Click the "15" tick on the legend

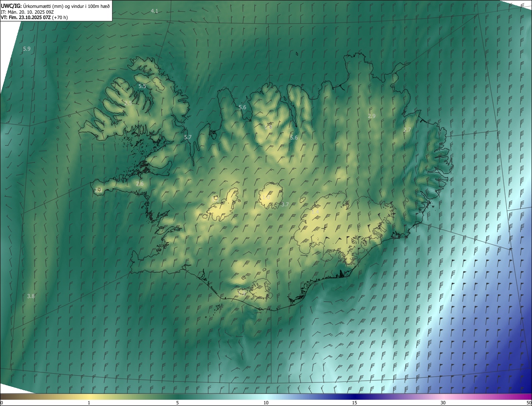(x=355, y=403)
